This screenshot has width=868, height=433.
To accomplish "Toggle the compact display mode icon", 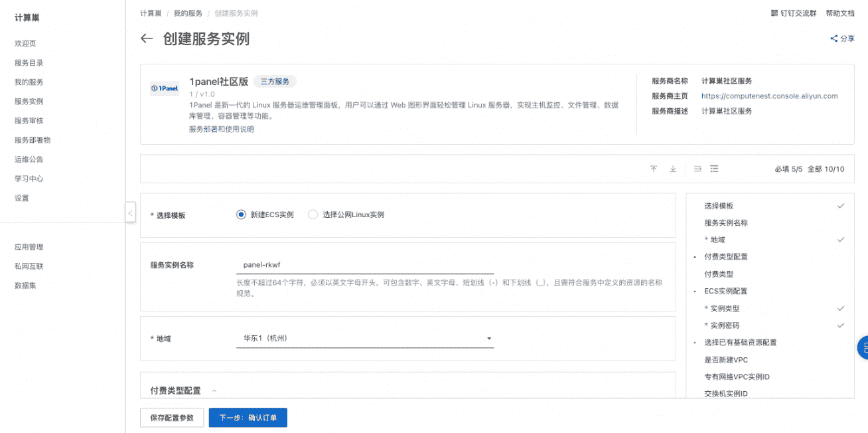I will [697, 169].
